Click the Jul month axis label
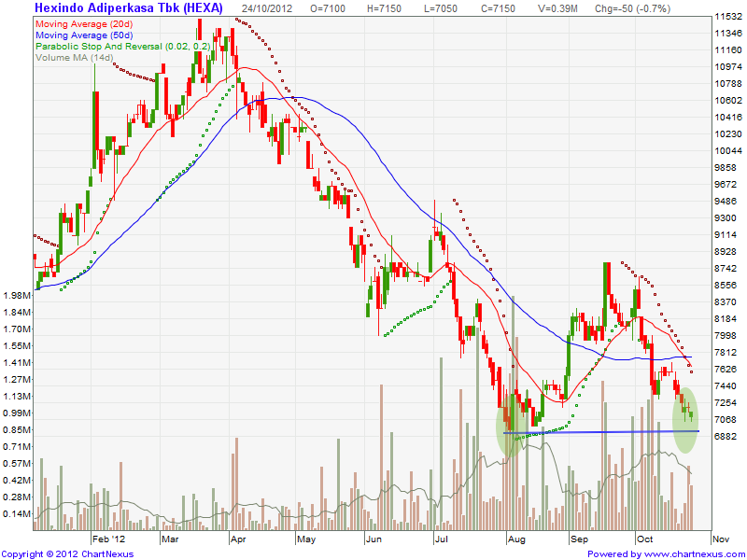 (442, 539)
